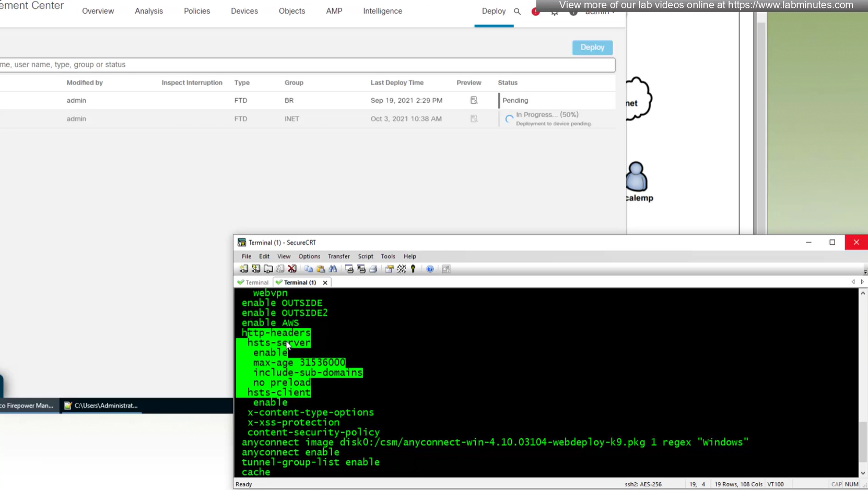Viewport: 868px width, 490px height.
Task: Click the Find binoculars icon
Action: tap(333, 269)
